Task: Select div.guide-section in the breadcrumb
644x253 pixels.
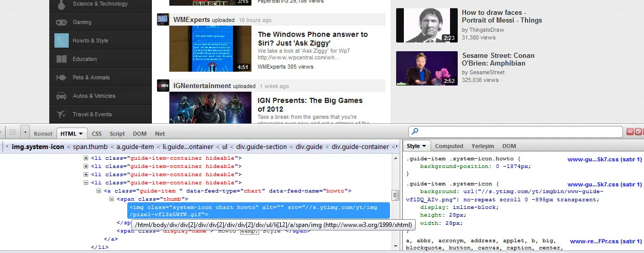Action: click(262, 146)
